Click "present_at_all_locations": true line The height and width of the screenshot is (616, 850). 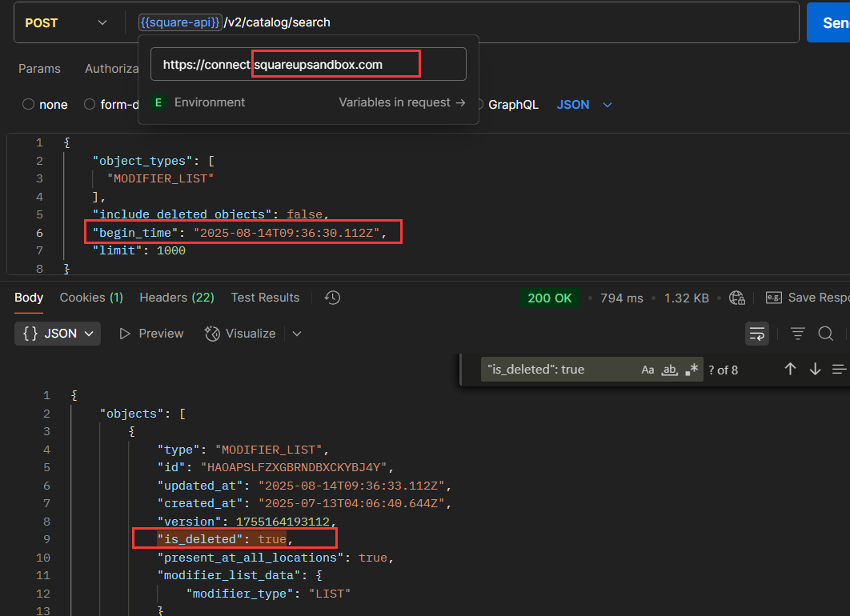[275, 558]
